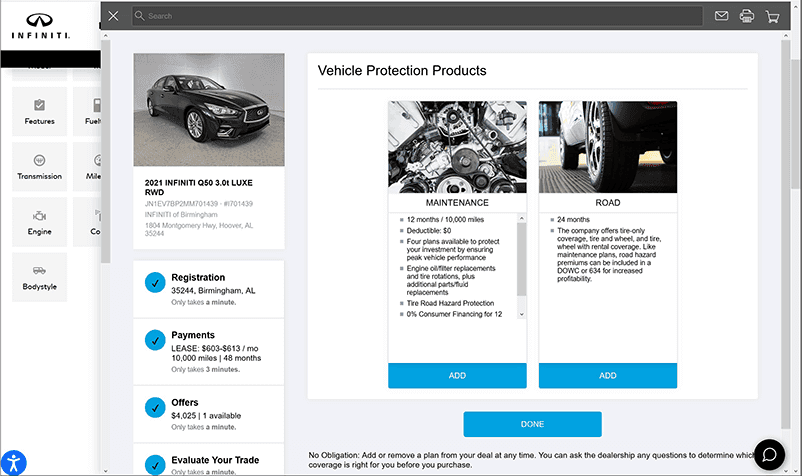Click the INFINITI logo
This screenshot has width=802, height=476.
coord(40,26)
